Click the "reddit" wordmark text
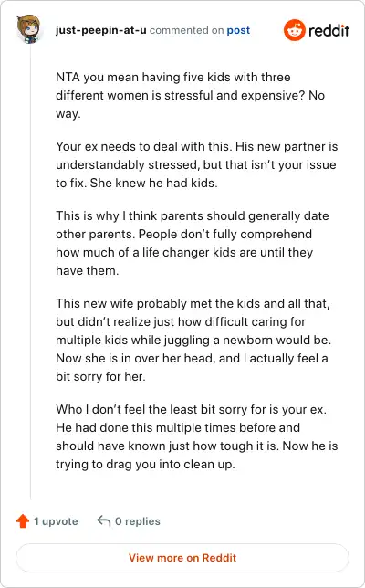Screen dimensions: 365x588 pos(329,30)
